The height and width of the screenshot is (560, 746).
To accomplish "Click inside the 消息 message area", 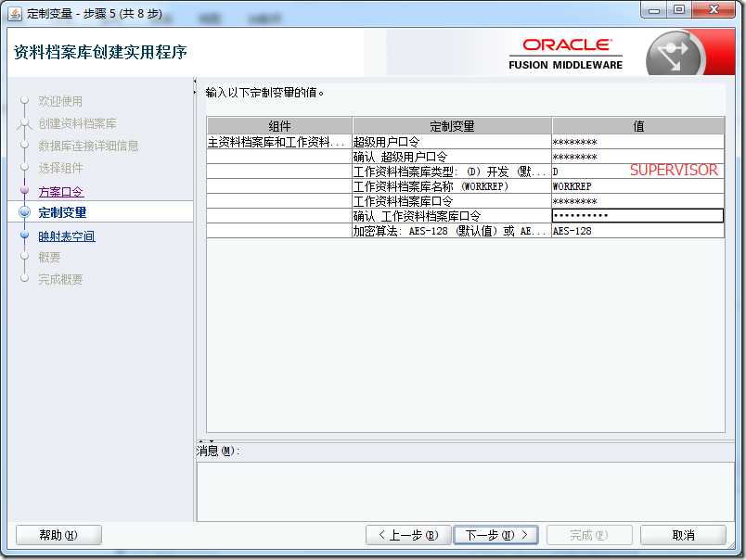I will (x=465, y=491).
